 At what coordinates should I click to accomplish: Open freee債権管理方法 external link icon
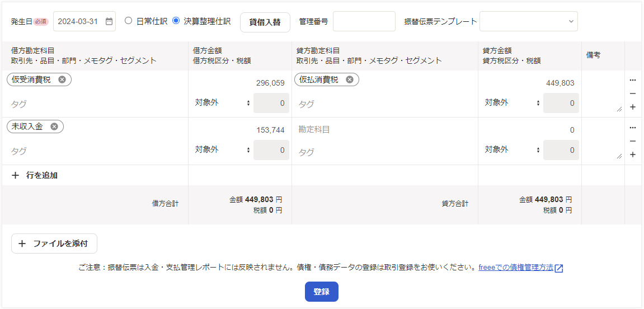(x=558, y=268)
